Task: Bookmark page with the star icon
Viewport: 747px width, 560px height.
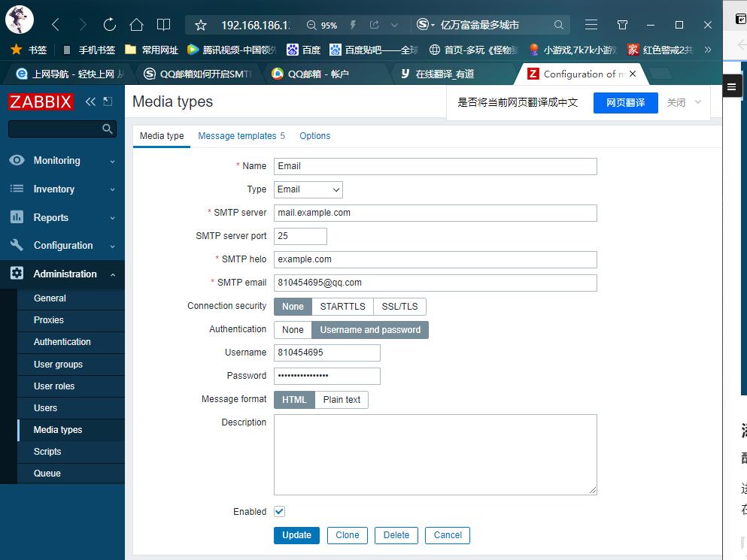Action: tap(201, 26)
